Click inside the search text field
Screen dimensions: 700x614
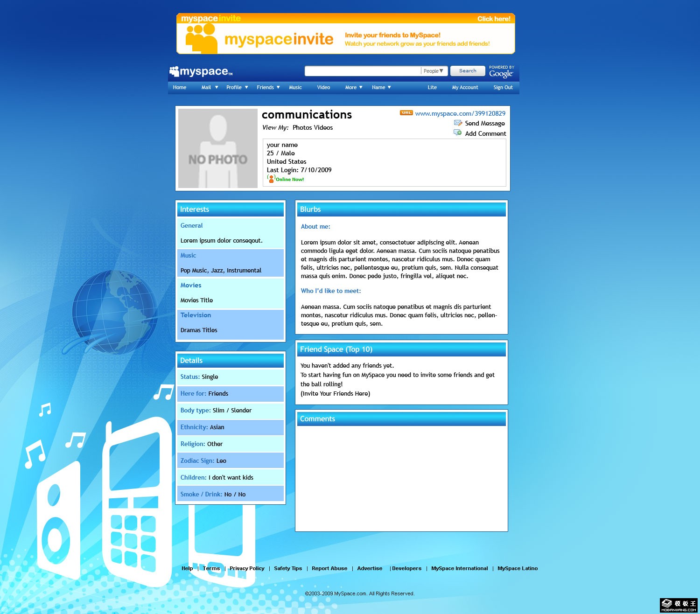tap(363, 71)
